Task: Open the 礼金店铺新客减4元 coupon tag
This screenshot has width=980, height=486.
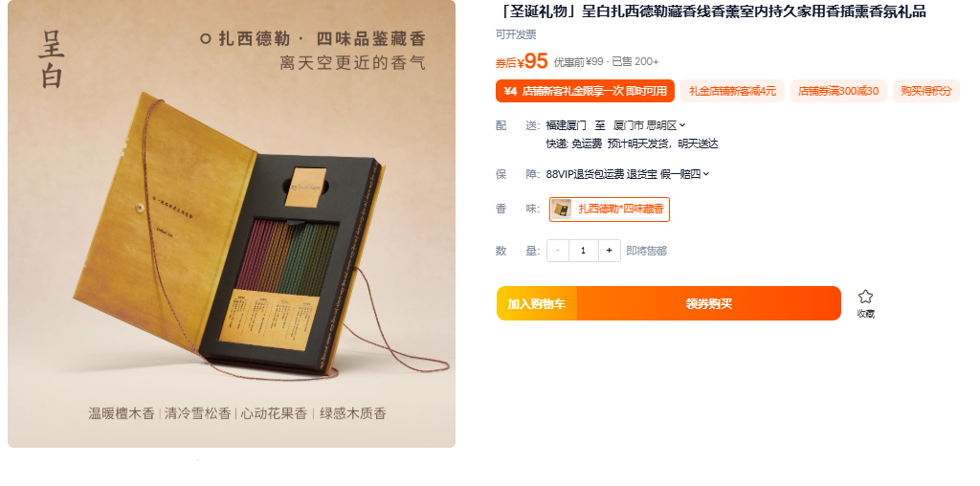Action: pyautogui.click(x=732, y=91)
